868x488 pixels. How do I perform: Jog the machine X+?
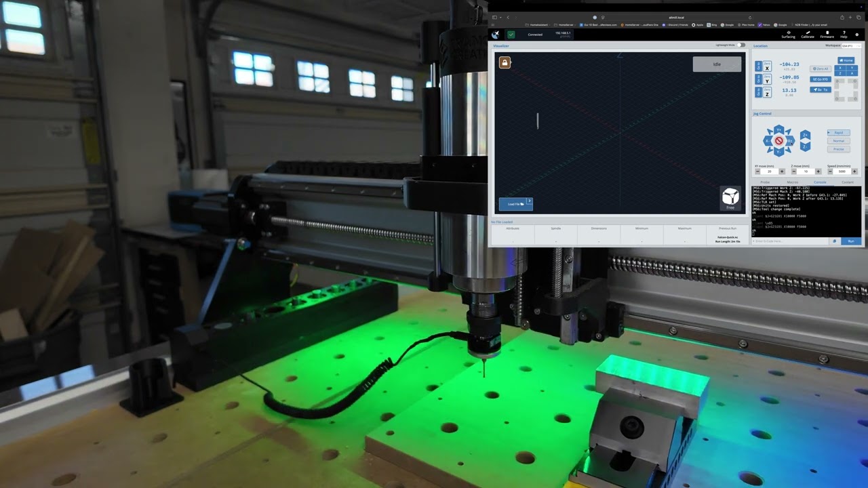(790, 141)
